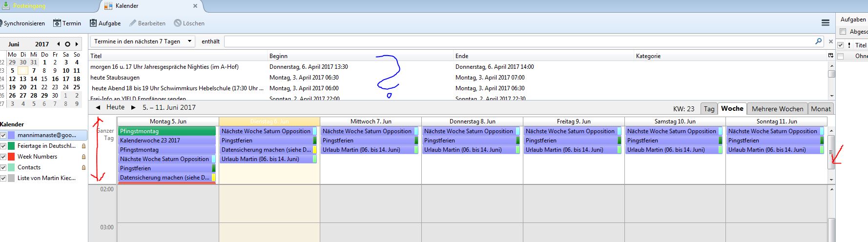Select the 'morgen 16 u. 17 Uhr Jahresgespräche' row

point(458,67)
